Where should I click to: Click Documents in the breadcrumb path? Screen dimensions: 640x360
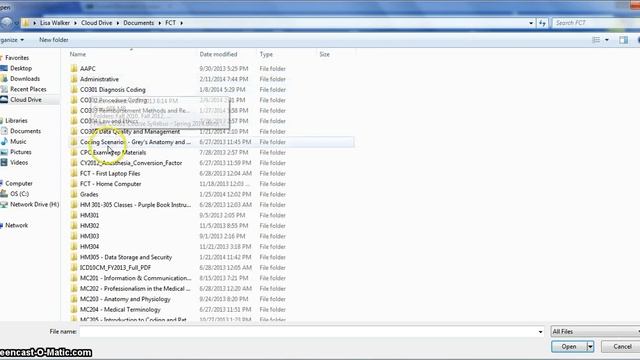tap(138, 23)
